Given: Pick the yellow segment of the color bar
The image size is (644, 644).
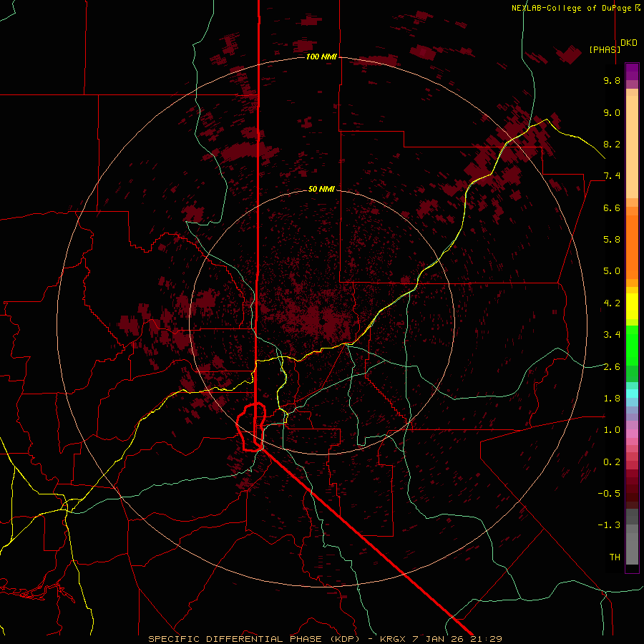Looking at the screenshot, I should 632,306.
